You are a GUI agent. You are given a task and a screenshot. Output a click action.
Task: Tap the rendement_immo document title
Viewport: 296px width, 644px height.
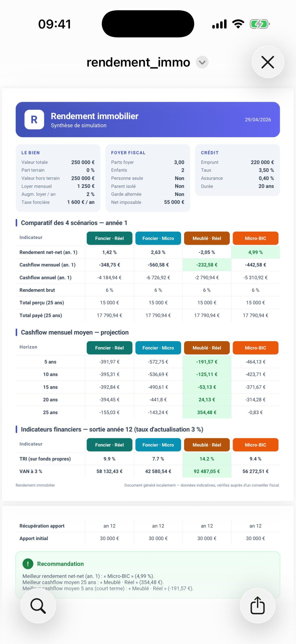(138, 62)
